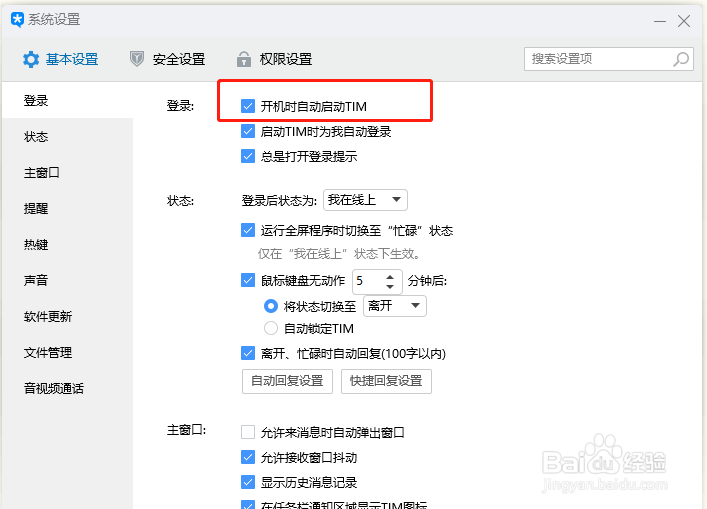Screen dimensions: 707x509
Task: Focus the 搜索设置项 search field
Action: 609,59
